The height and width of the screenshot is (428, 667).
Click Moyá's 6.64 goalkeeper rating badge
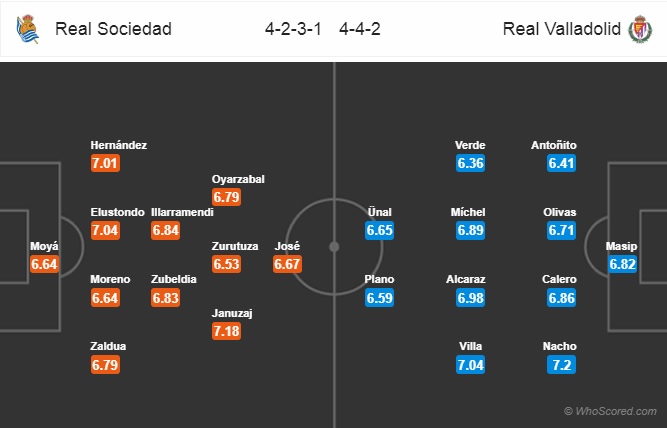click(44, 264)
